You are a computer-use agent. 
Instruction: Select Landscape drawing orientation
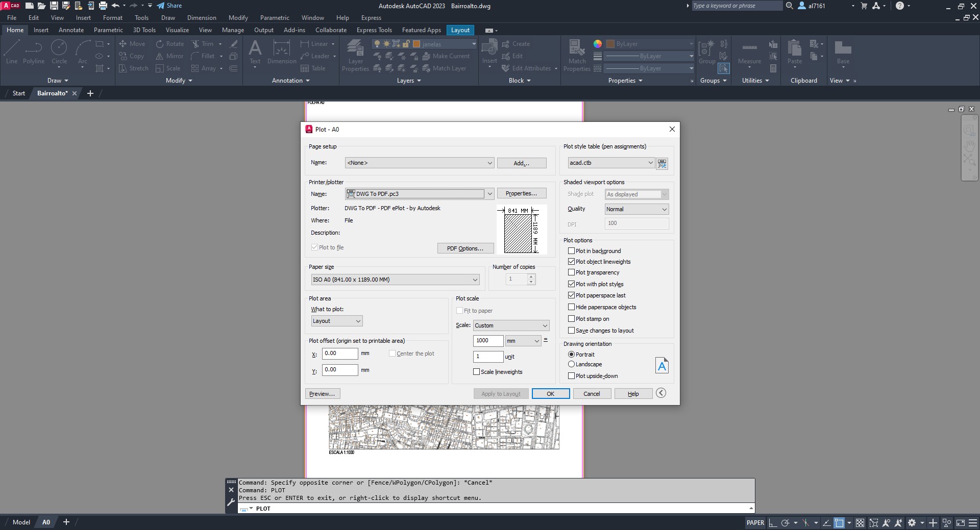(572, 364)
